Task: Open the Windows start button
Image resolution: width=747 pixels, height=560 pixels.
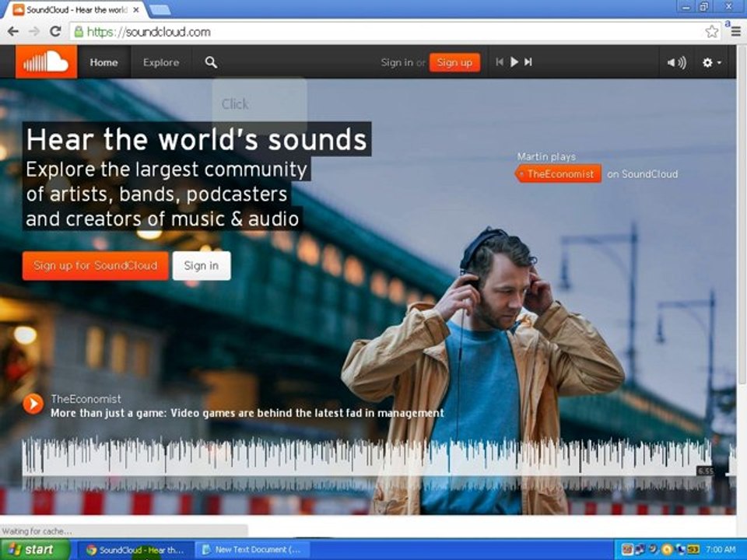Action: [x=35, y=550]
